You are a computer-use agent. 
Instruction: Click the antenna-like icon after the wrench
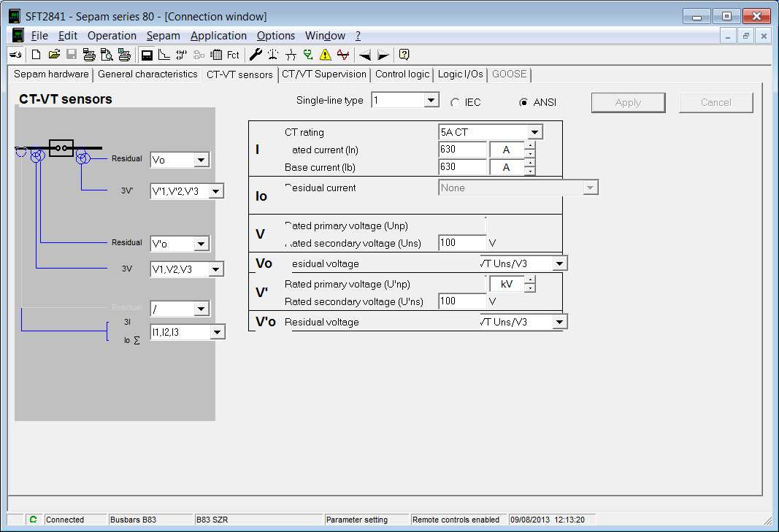coord(273,55)
